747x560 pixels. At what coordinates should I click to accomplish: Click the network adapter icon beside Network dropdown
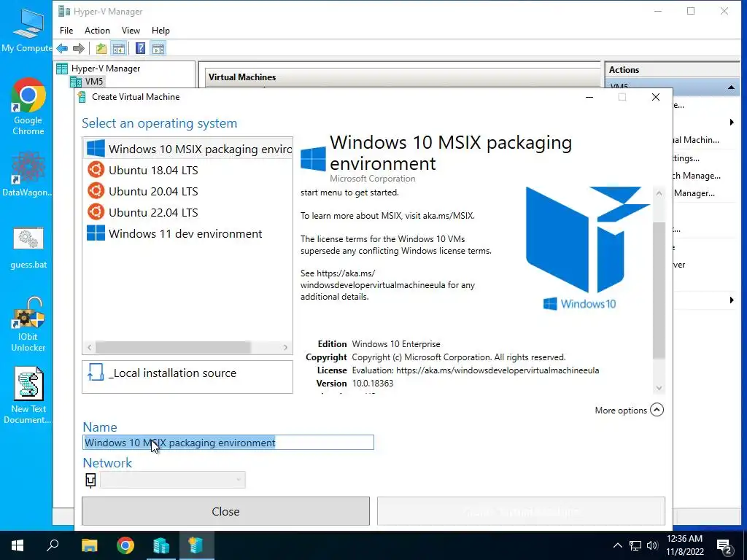90,480
